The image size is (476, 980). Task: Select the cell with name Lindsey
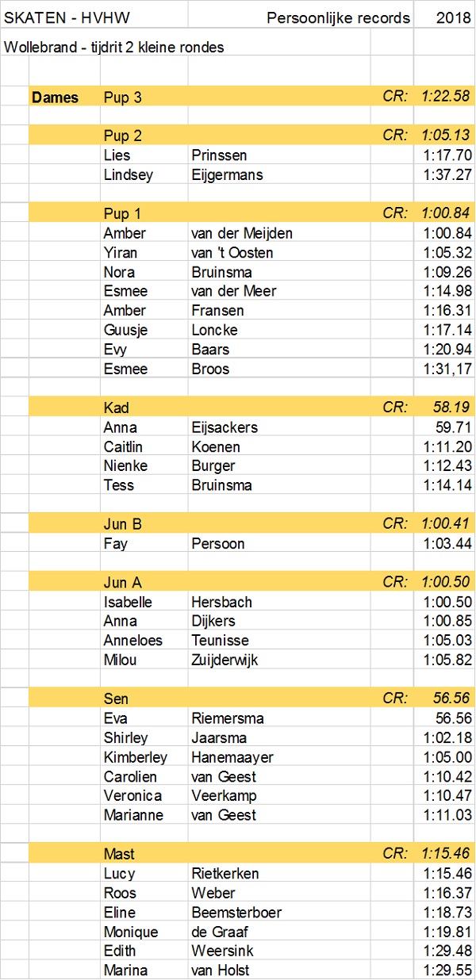(128, 174)
